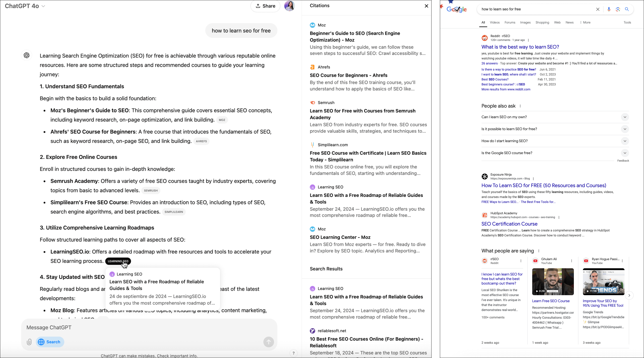Open Exposure Ninja result options menu
Viewport: 644px width, 358px height.
[533, 179]
